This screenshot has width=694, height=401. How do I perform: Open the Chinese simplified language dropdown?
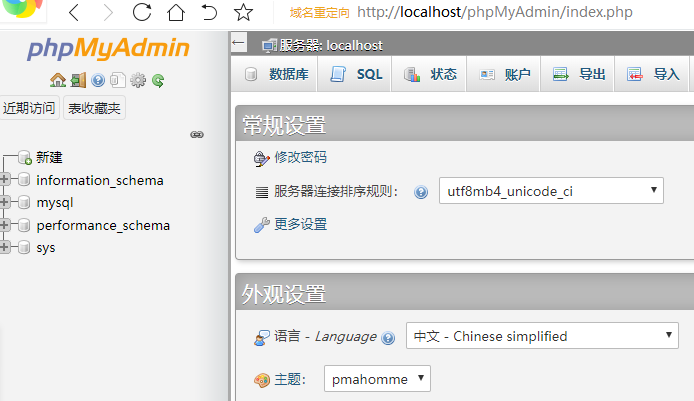coord(542,335)
